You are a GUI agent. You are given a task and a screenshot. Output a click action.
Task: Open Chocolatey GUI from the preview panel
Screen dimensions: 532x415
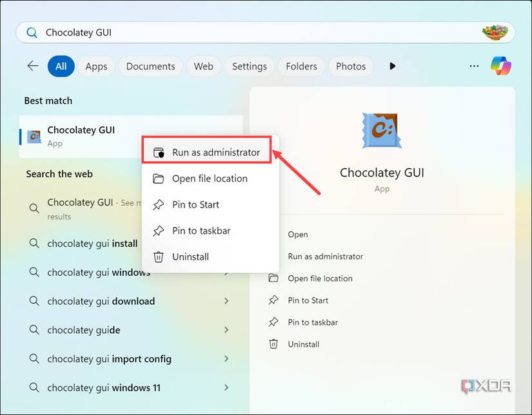click(x=298, y=234)
